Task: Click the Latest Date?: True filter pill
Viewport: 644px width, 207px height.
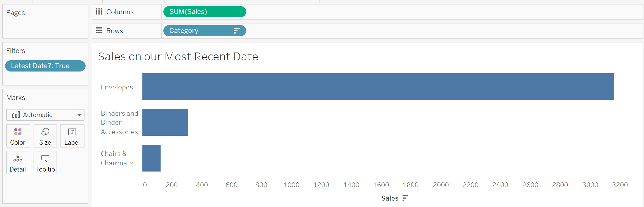Action: pyautogui.click(x=45, y=66)
